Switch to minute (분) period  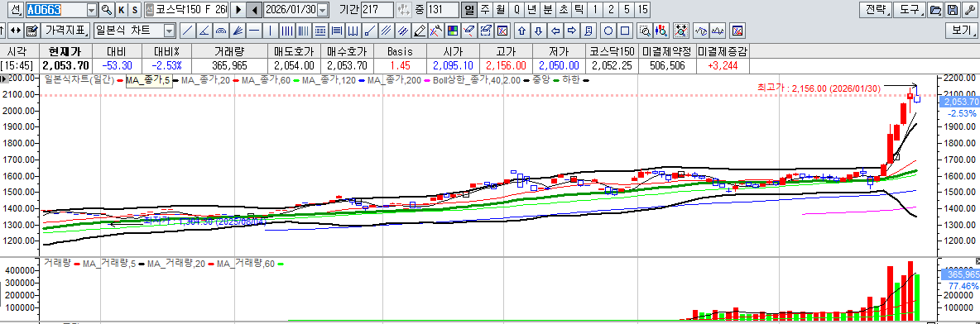click(x=547, y=10)
